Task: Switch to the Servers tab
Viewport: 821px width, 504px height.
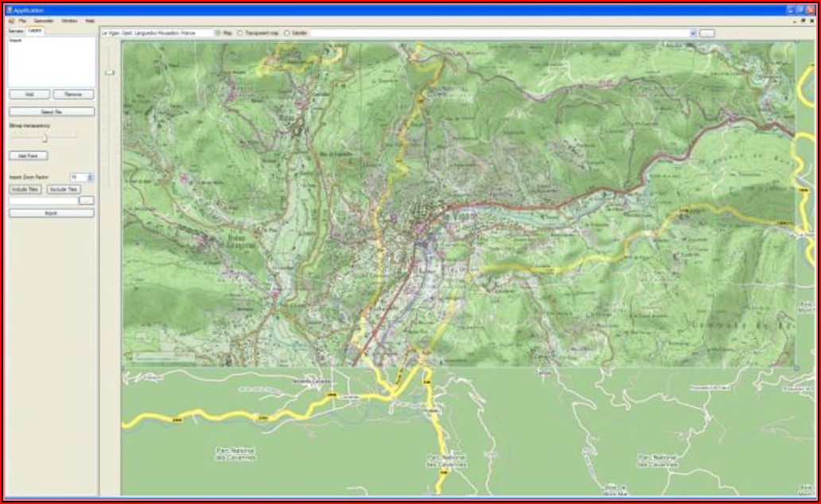Action: (x=15, y=30)
